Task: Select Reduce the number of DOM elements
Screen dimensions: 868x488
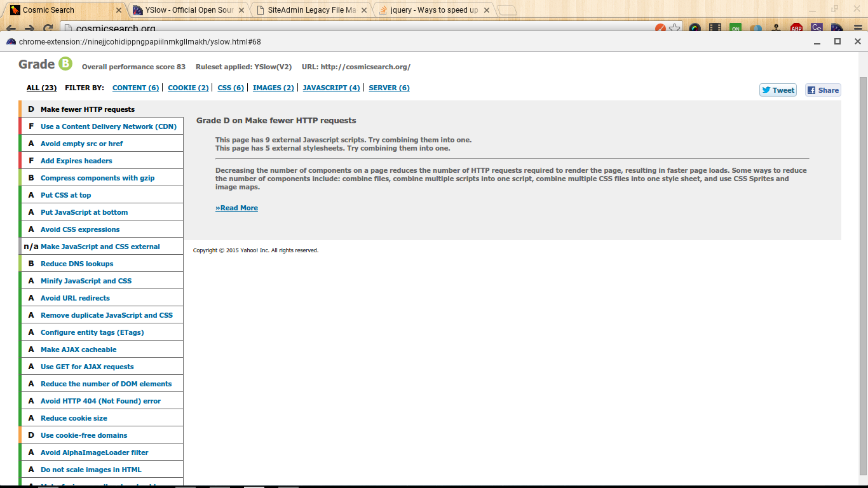Action: (101, 384)
